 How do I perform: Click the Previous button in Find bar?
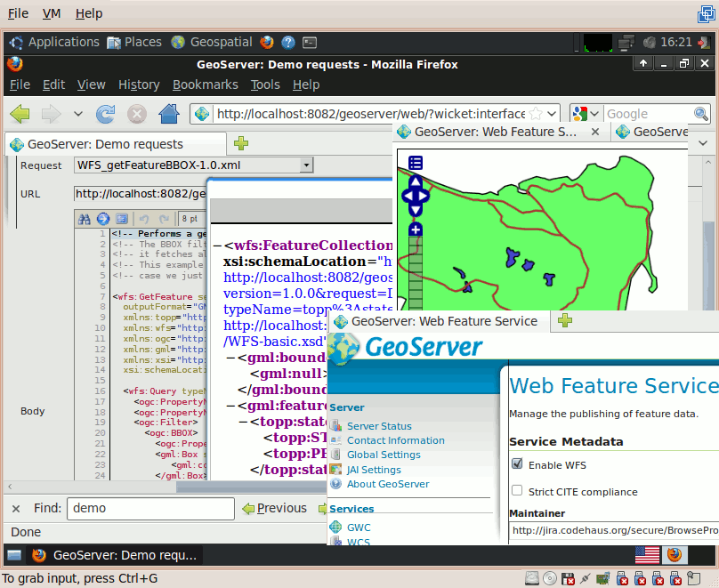(x=275, y=508)
